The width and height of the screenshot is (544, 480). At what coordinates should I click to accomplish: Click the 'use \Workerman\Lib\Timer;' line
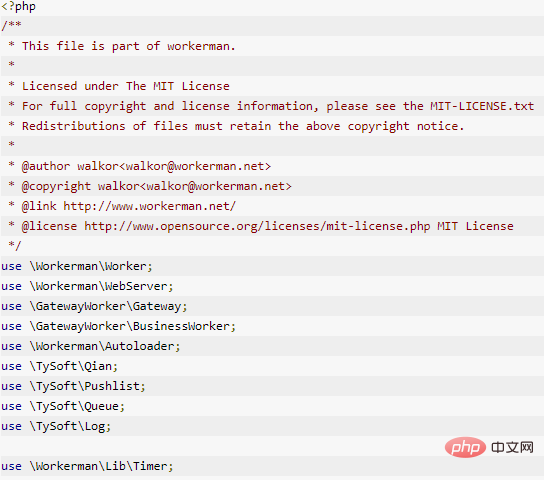87,466
